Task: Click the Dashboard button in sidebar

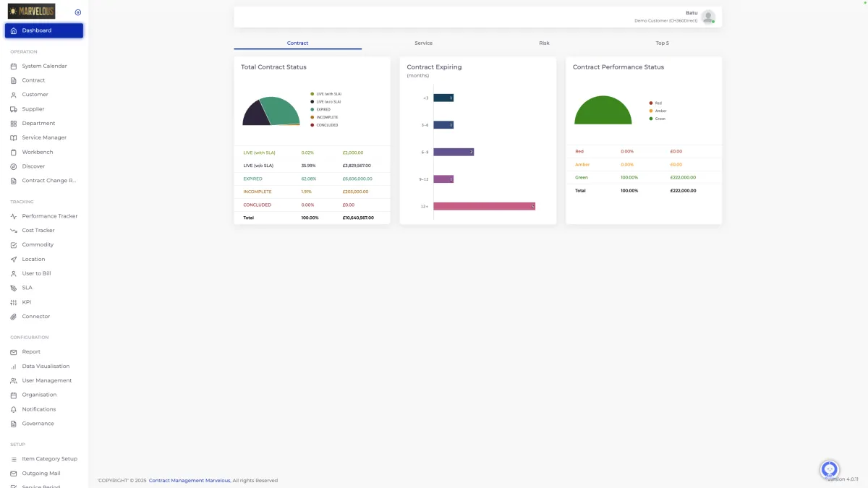Action: coord(44,30)
